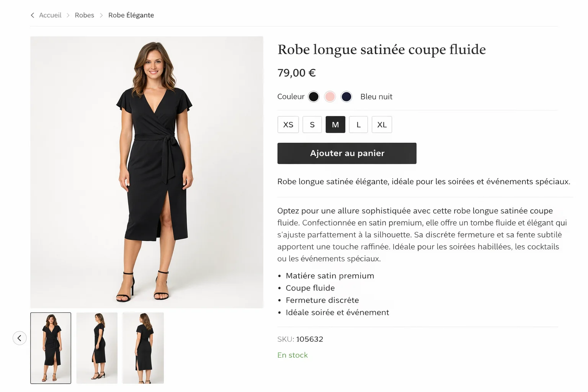The image size is (588, 392).
Task: Click the main product image
Action: [147, 172]
